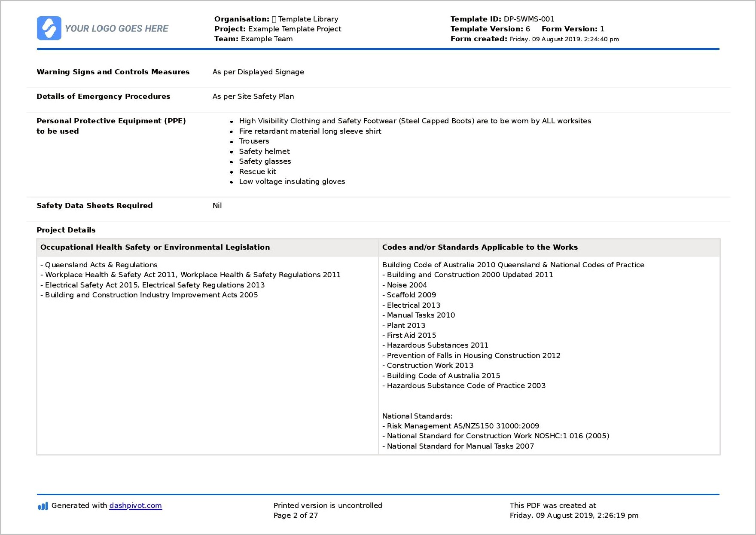Click '- Building and Construction 2000 Updated 2011'
756x535 pixels.
pos(468,275)
